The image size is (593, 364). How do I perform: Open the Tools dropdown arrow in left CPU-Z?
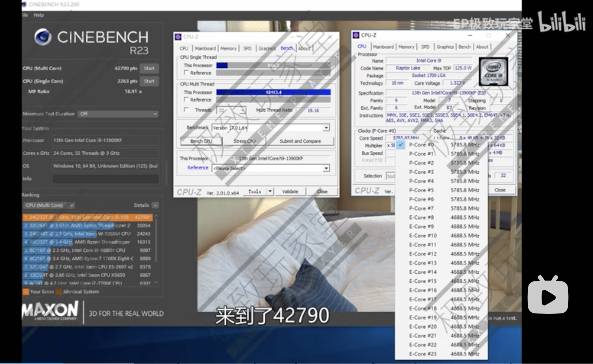pos(270,191)
